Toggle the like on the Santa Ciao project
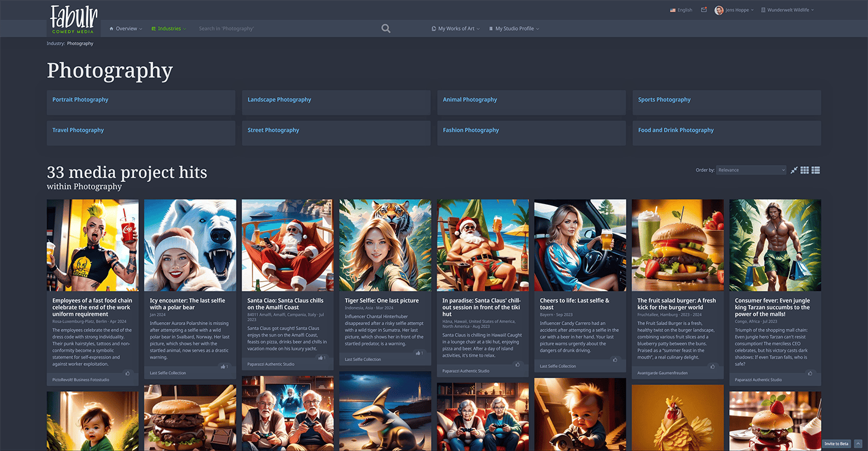 click(x=322, y=358)
